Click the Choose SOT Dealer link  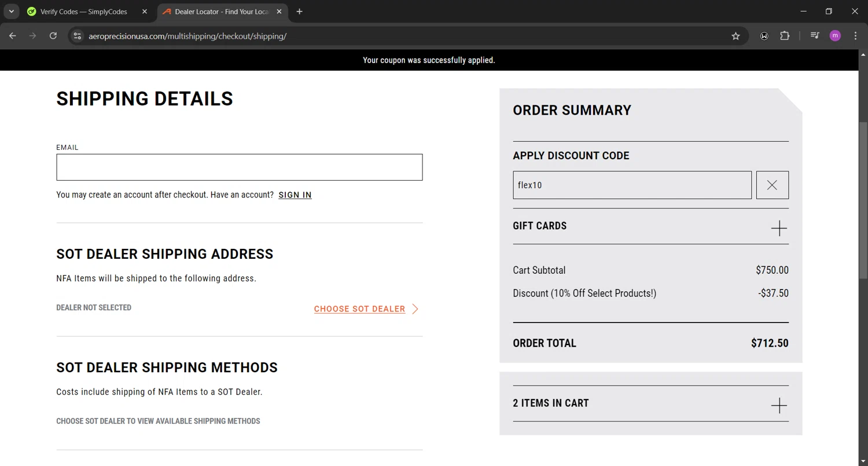point(360,309)
